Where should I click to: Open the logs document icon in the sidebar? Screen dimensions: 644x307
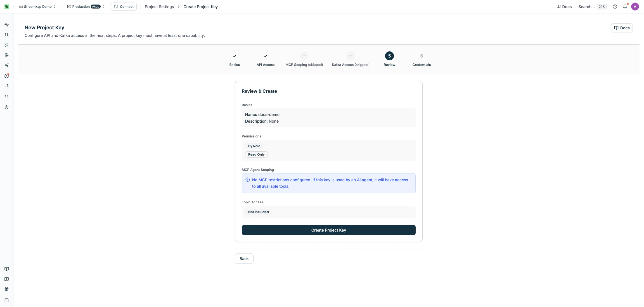click(6, 86)
